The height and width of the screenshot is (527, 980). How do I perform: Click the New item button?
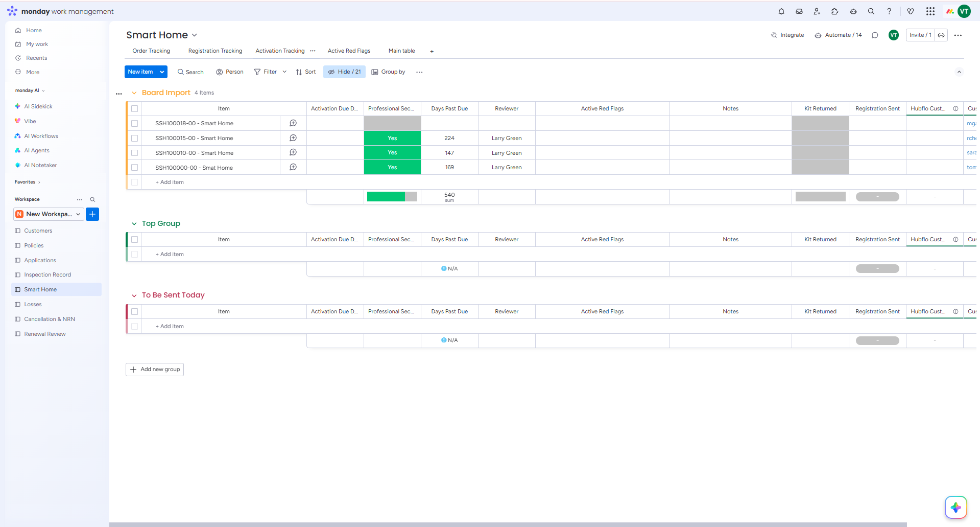(140, 72)
